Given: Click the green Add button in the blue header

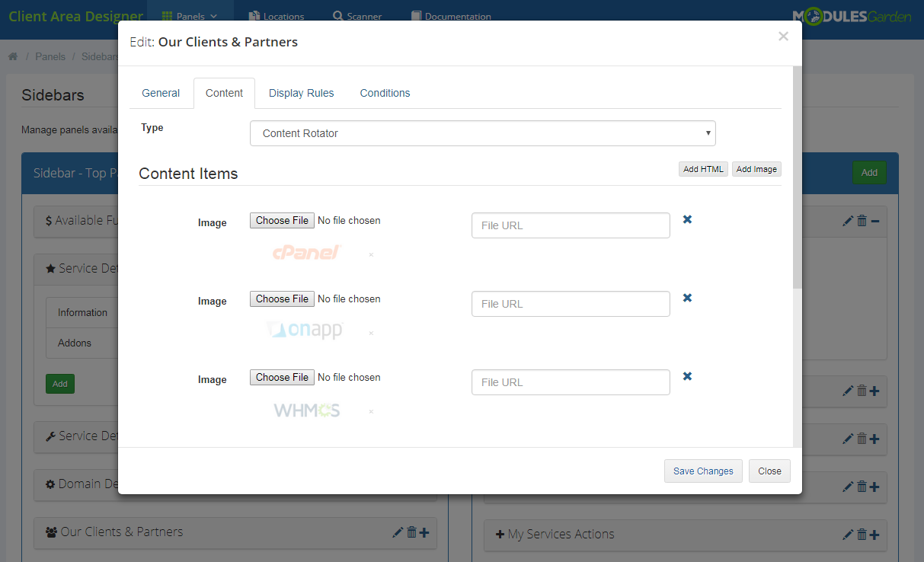Looking at the screenshot, I should click(x=869, y=173).
